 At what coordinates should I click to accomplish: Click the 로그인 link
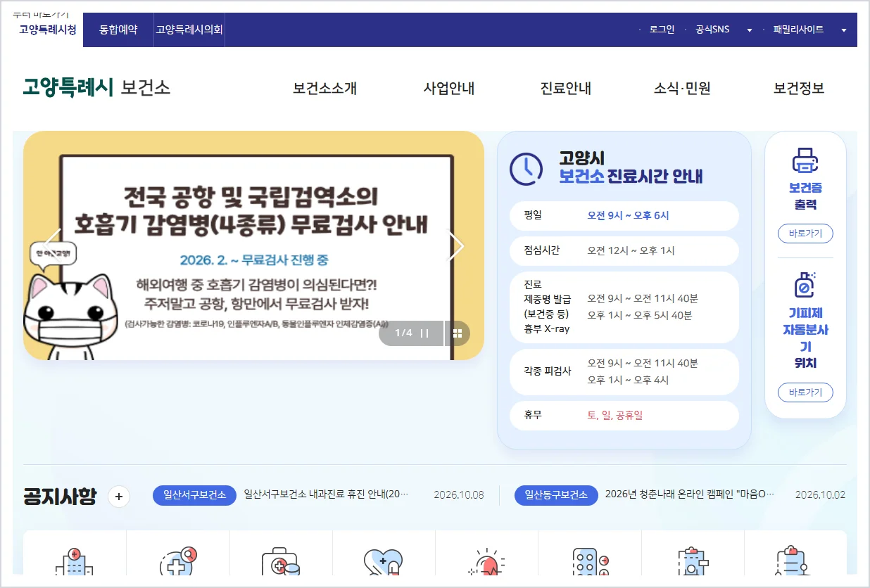pyautogui.click(x=662, y=30)
